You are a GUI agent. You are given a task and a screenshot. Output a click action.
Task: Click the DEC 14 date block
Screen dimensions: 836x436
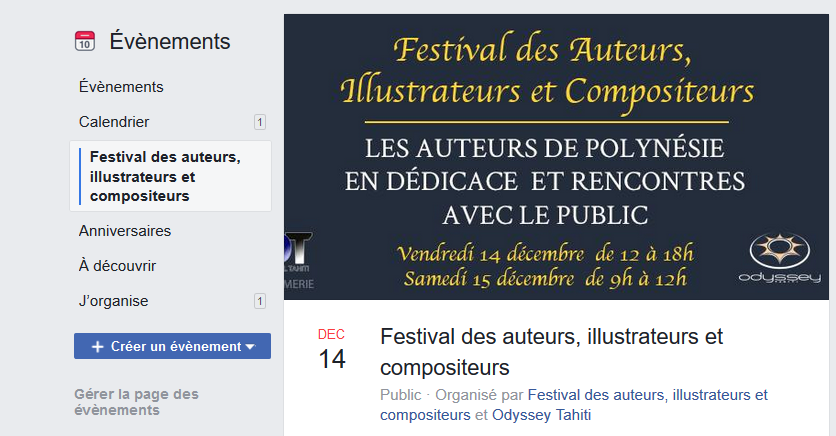click(x=332, y=350)
